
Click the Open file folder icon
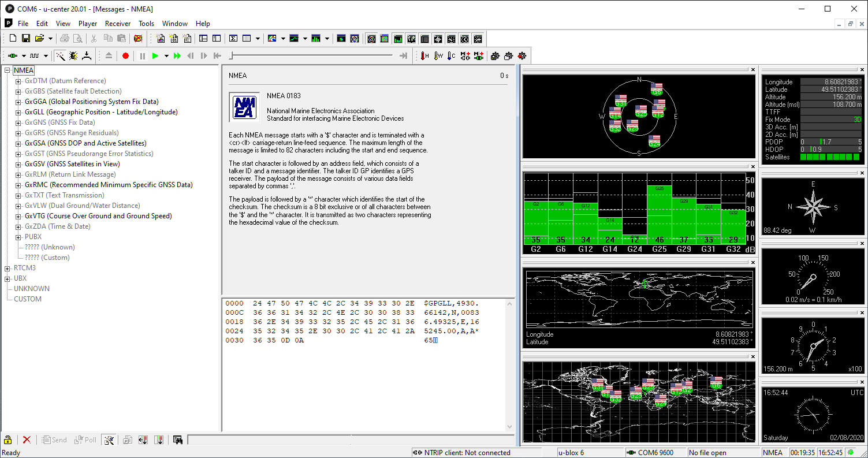[x=39, y=39]
